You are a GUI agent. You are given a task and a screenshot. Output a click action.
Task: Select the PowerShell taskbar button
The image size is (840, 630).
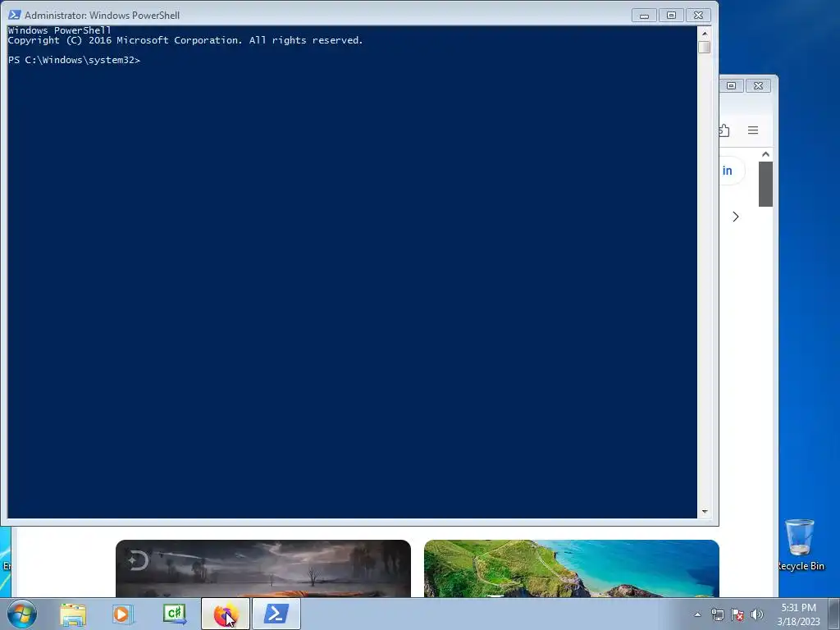pos(276,614)
